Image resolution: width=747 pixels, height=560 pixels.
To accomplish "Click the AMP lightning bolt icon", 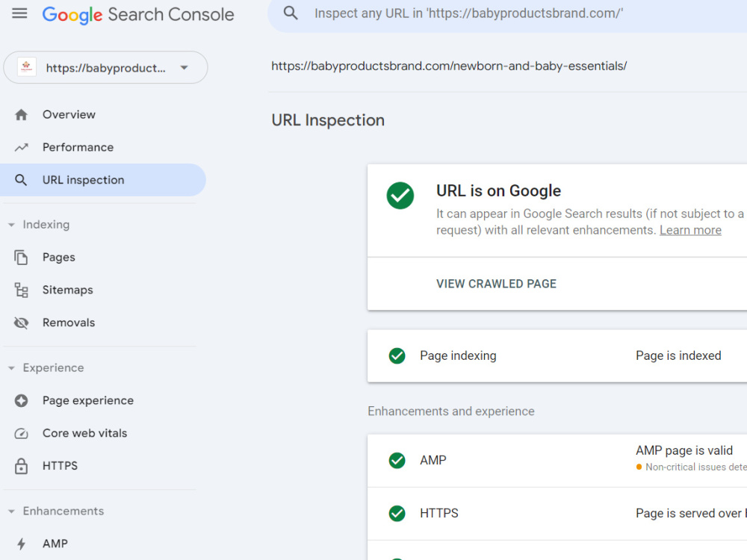I will click(x=21, y=544).
